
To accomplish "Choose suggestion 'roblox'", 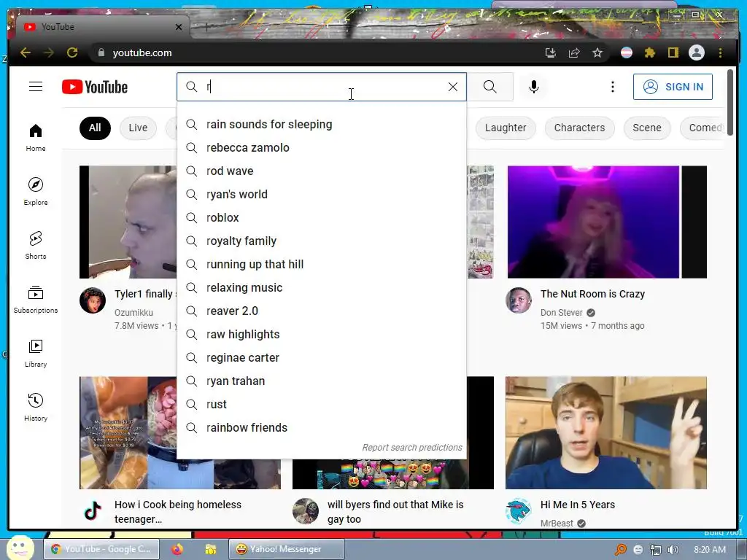I will (322, 217).
